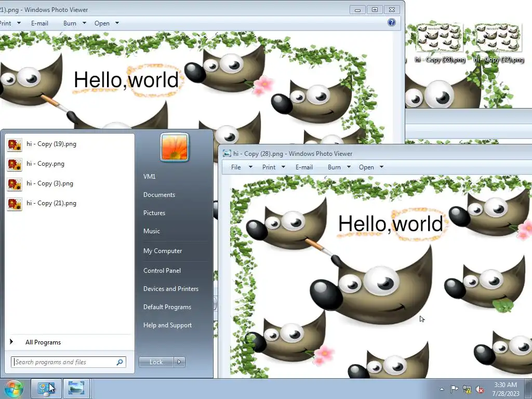The height and width of the screenshot is (399, 532).
Task: Click the taskbar clock showing 3:30 AM
Action: pyautogui.click(x=506, y=389)
